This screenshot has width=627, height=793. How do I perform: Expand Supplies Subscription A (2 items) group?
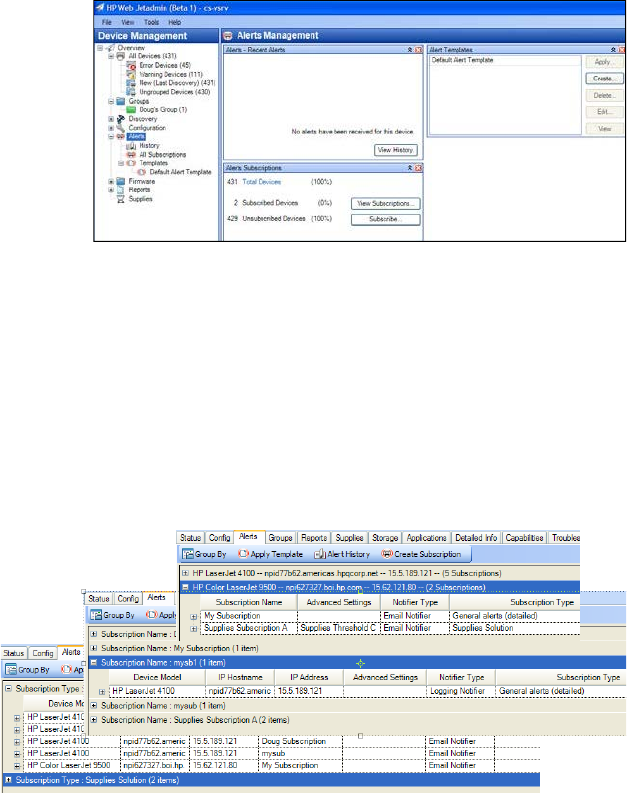(x=94, y=720)
